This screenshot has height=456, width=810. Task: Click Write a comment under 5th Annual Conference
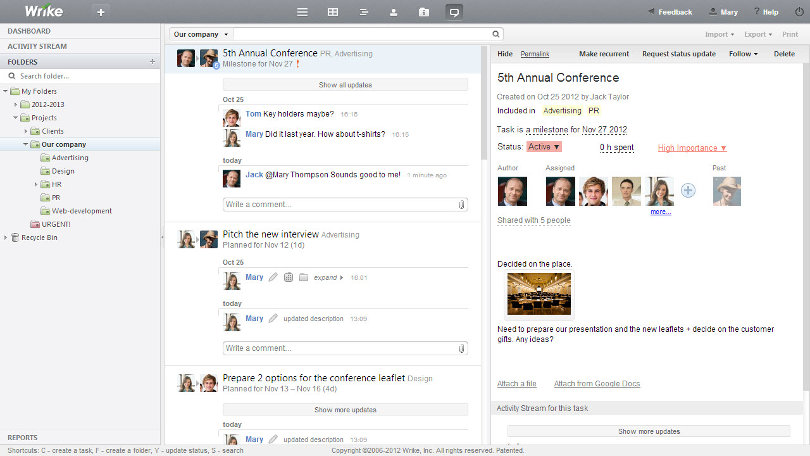(x=345, y=205)
